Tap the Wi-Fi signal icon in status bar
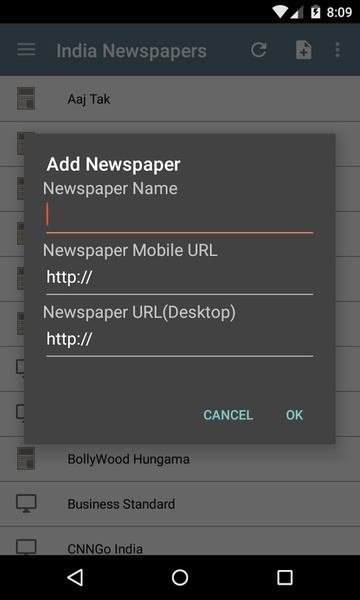 (280, 12)
